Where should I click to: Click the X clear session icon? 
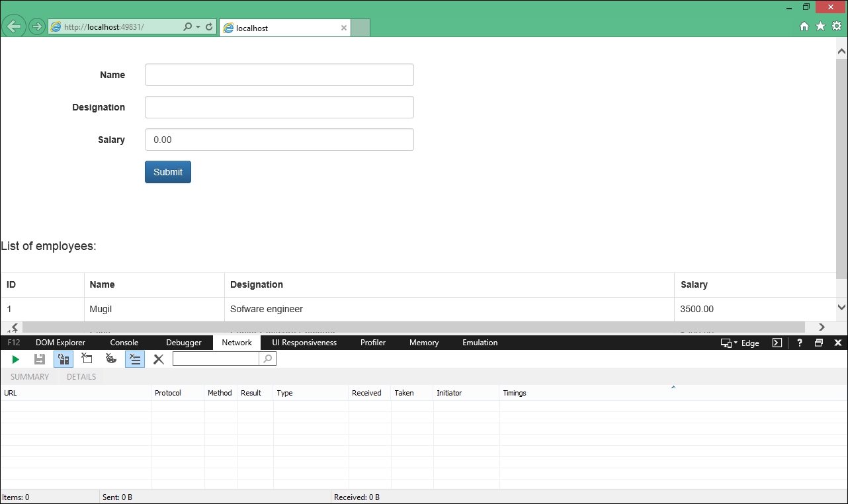pos(159,359)
